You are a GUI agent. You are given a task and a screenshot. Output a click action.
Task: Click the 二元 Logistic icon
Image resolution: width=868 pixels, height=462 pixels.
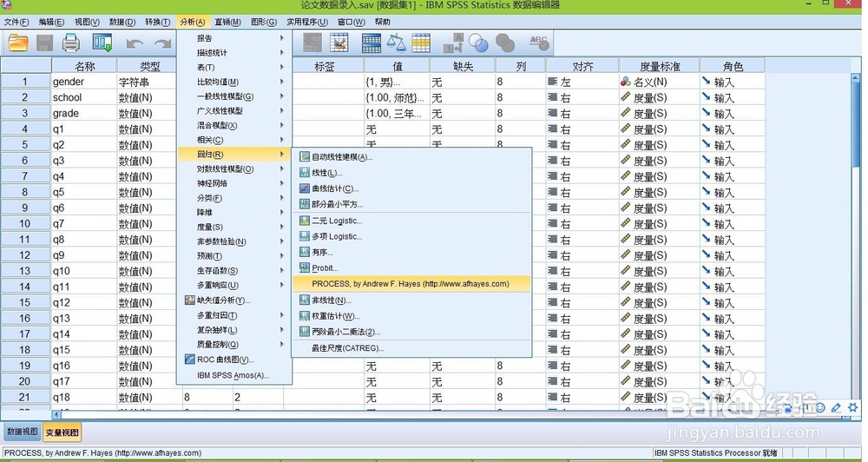click(304, 221)
